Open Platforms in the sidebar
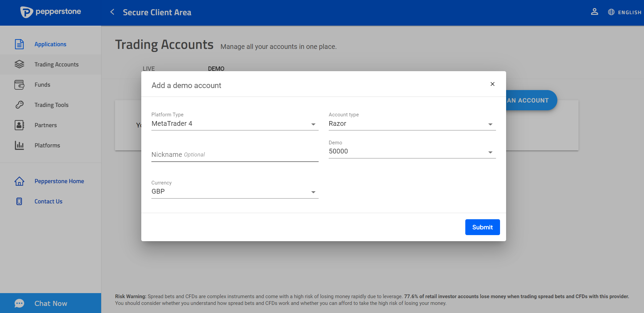Image resolution: width=644 pixels, height=313 pixels. tap(51, 145)
